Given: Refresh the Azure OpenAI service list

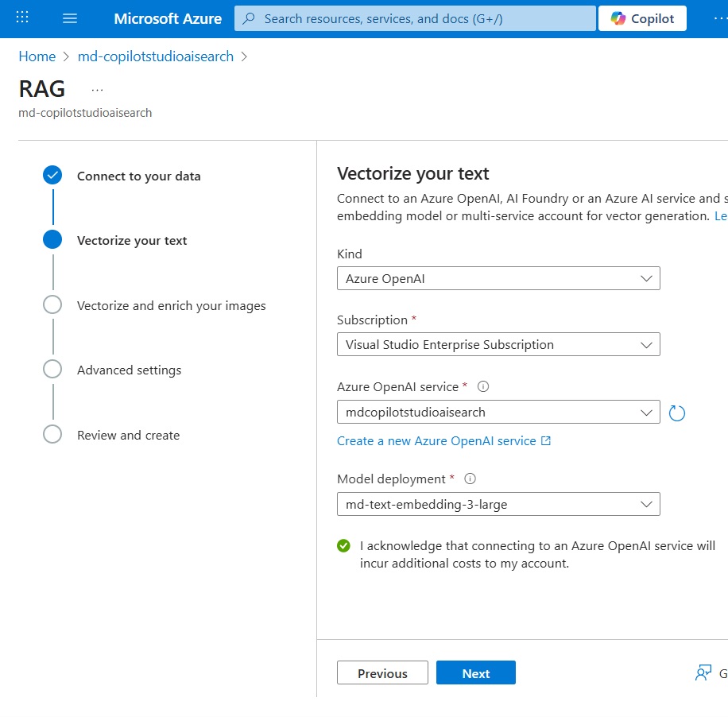Looking at the screenshot, I should [677, 413].
